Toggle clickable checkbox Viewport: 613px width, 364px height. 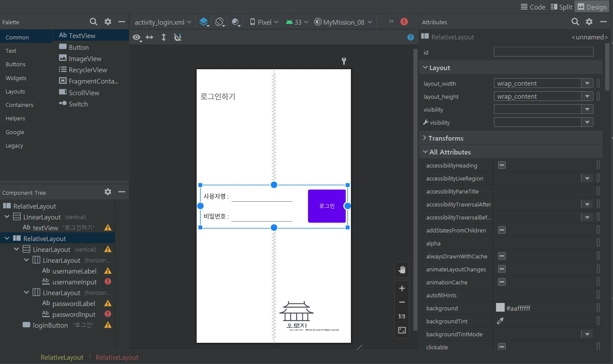[502, 346]
